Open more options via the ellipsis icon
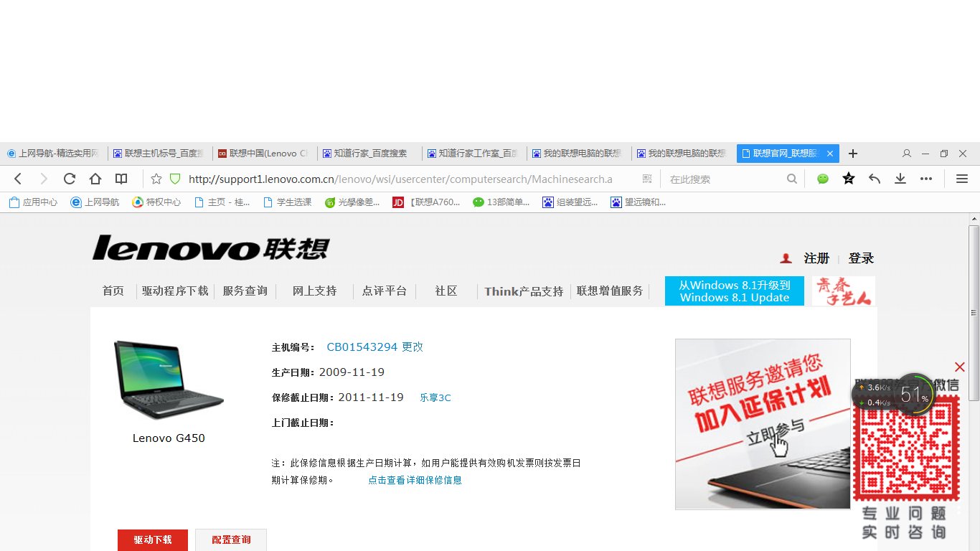The image size is (980, 551). coord(926,179)
